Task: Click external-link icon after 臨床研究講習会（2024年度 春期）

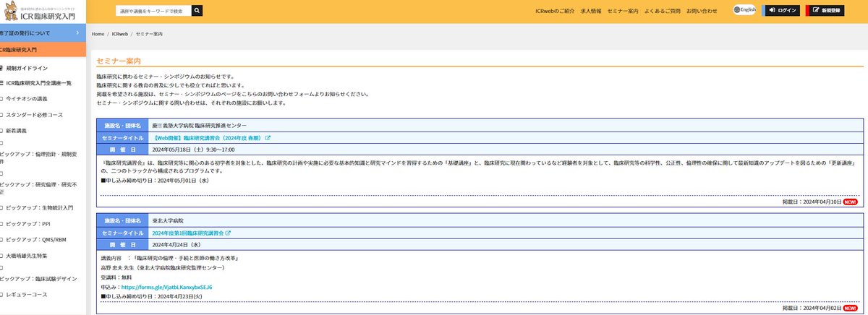Action: [268, 137]
